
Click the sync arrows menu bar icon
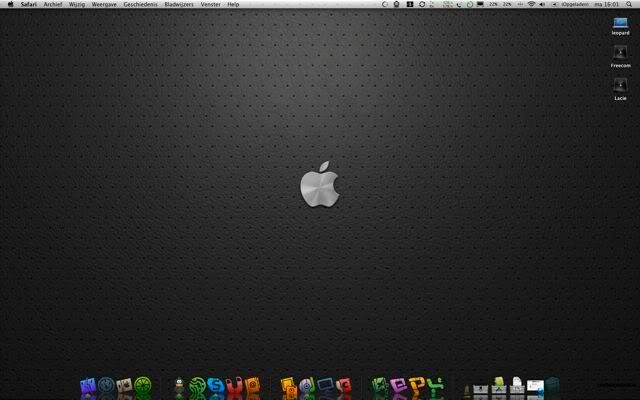tap(422, 4)
